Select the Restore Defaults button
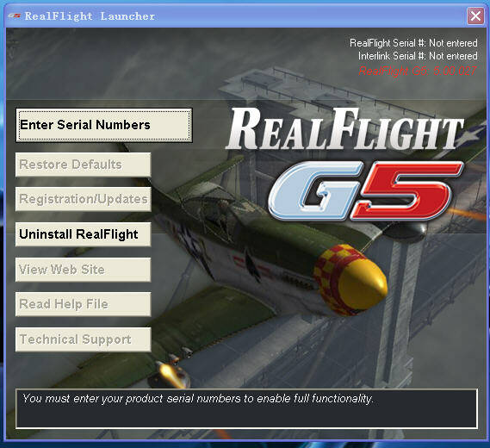This screenshot has width=490, height=448. tap(84, 165)
